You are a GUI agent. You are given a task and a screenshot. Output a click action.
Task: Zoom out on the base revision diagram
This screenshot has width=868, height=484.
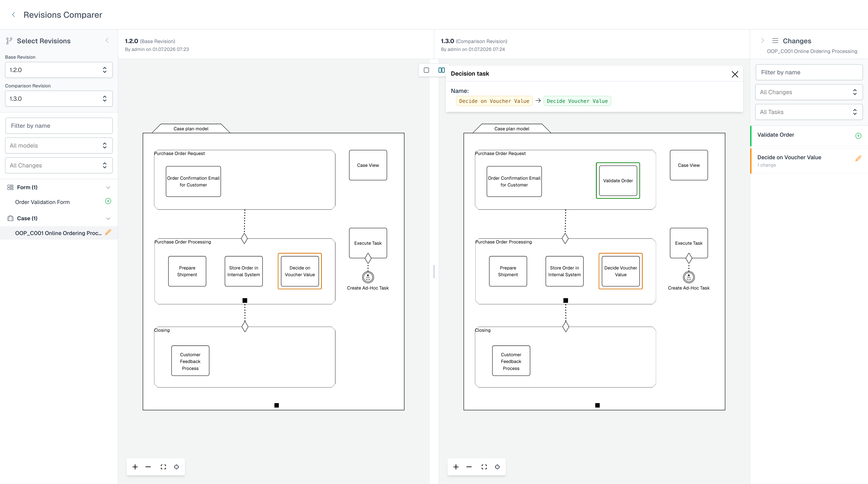click(x=148, y=467)
